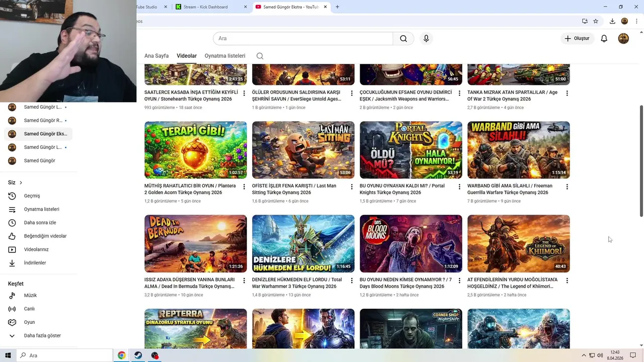Start voice search with the microphone icon

[x=426, y=39]
